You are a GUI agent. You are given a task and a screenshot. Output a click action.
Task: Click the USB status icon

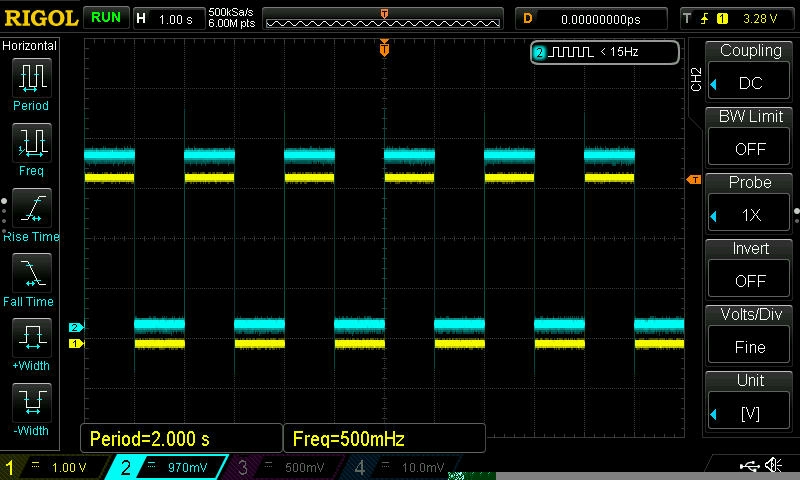[x=748, y=466]
